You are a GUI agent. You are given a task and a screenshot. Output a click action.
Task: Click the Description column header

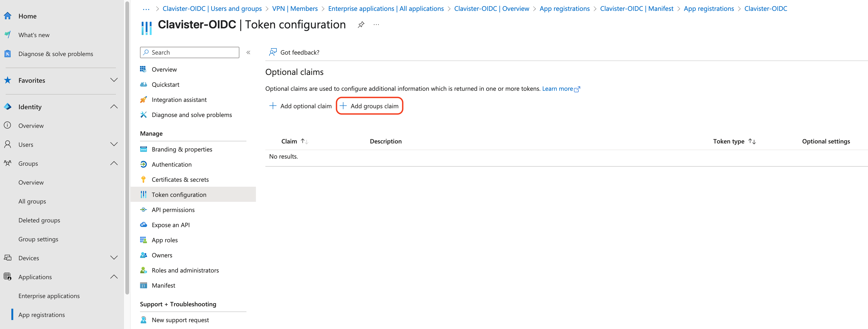[386, 141]
